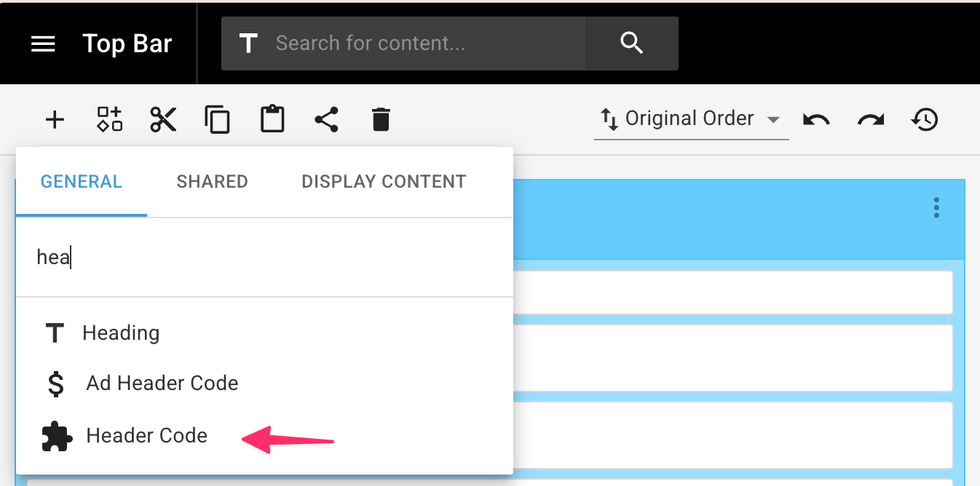Screen dimensions: 980x486
Task: Open the hamburger menu
Action: tap(43, 44)
